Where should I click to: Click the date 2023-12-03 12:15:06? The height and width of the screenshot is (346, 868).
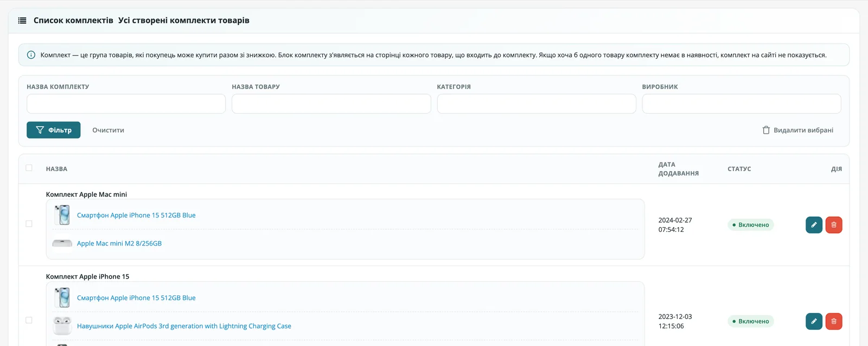(x=675, y=322)
